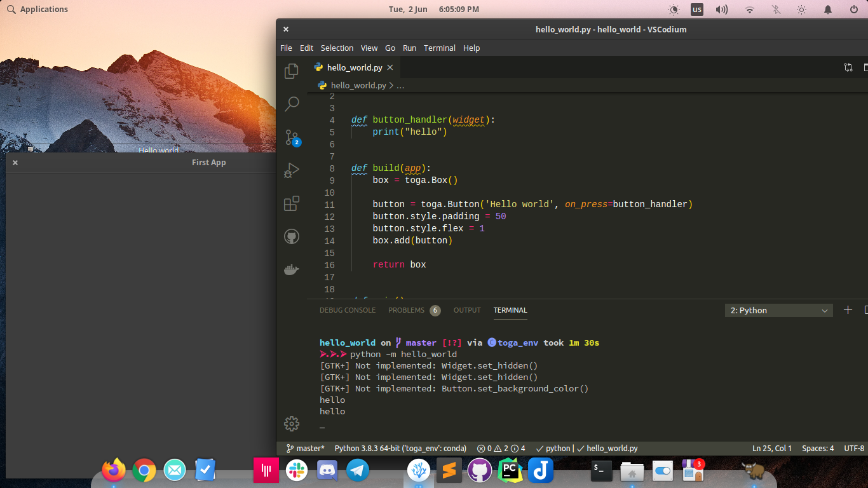Viewport: 868px width, 488px height.
Task: Change the Python 3.8.3 interpreter
Action: pos(401,448)
